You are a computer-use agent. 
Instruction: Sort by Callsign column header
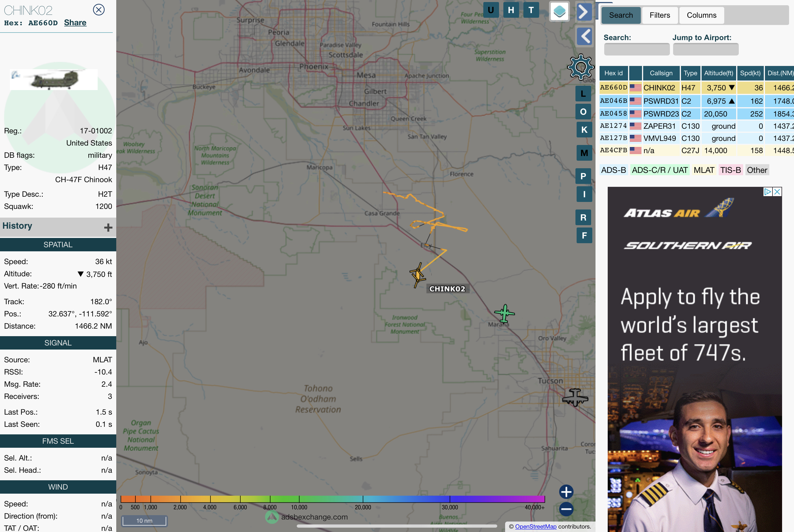[661, 73]
